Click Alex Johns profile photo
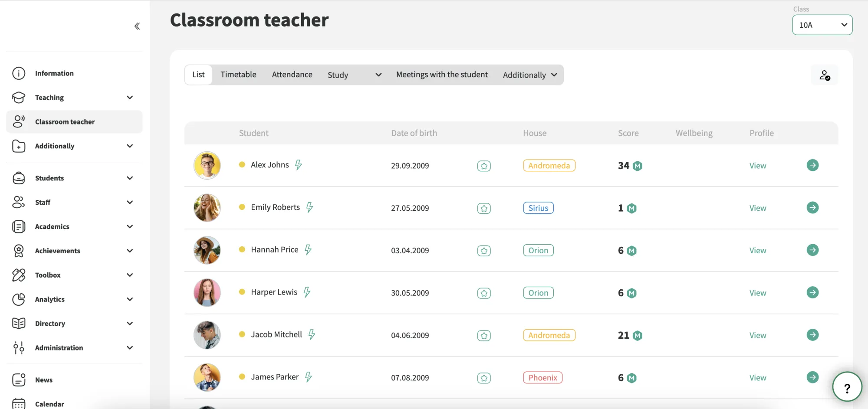868x409 pixels. click(x=207, y=165)
